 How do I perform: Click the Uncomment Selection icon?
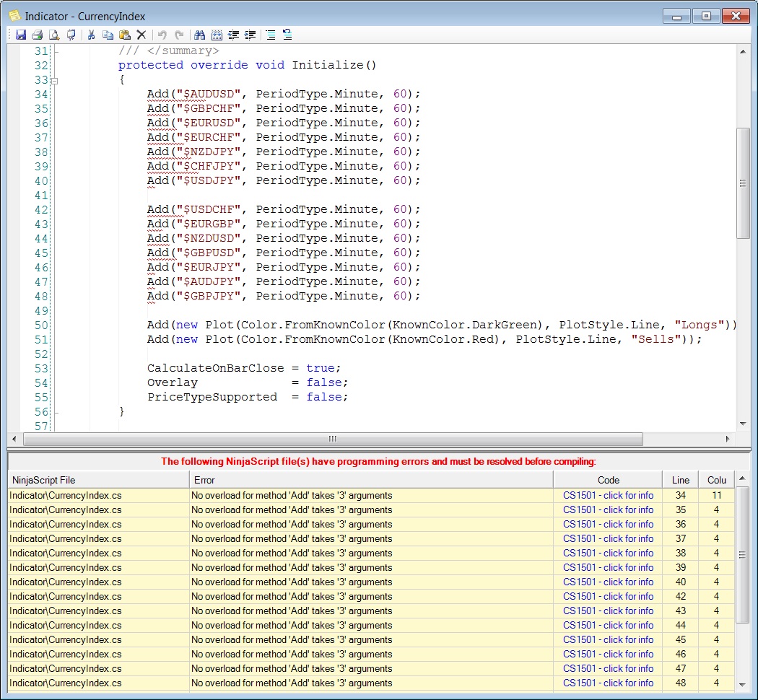point(287,35)
